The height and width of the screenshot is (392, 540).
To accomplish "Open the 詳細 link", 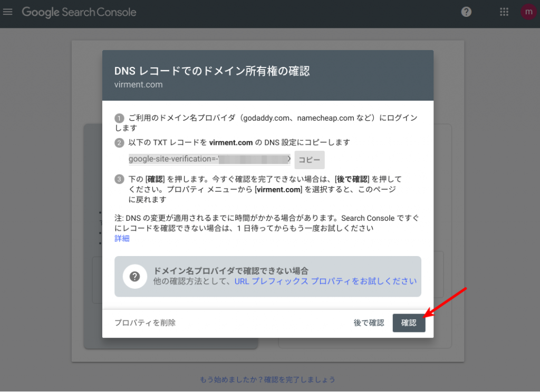I will coord(120,238).
